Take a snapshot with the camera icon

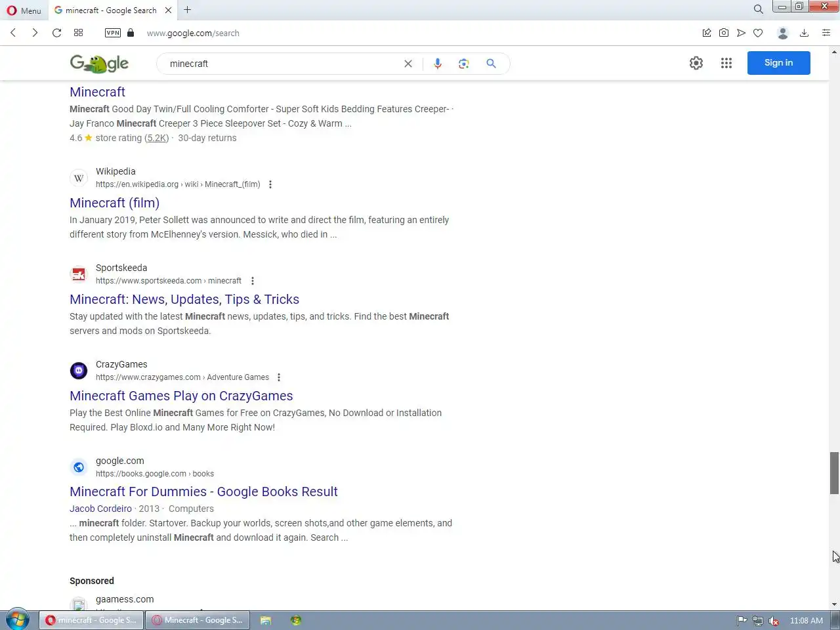tap(724, 33)
